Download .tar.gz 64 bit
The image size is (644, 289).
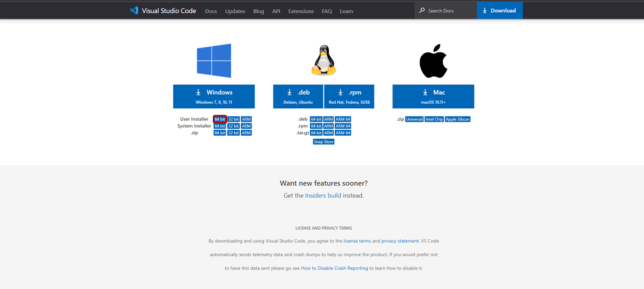click(x=316, y=133)
